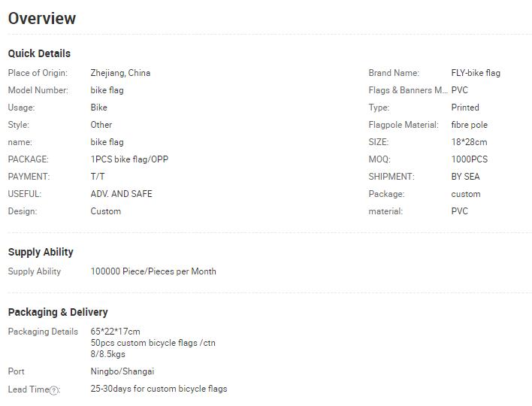Click the 1PCS bike flag/OPP package value
Image resolution: width=532 pixels, height=406 pixels.
(x=129, y=159)
